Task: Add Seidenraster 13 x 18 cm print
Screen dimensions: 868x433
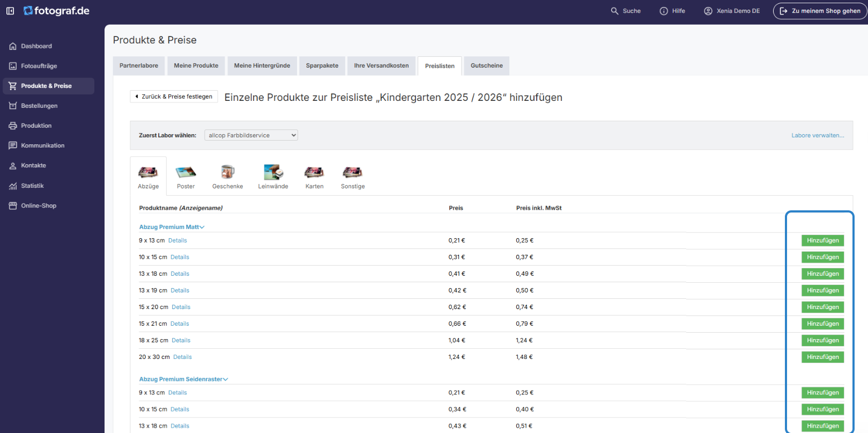Action: pos(823,426)
